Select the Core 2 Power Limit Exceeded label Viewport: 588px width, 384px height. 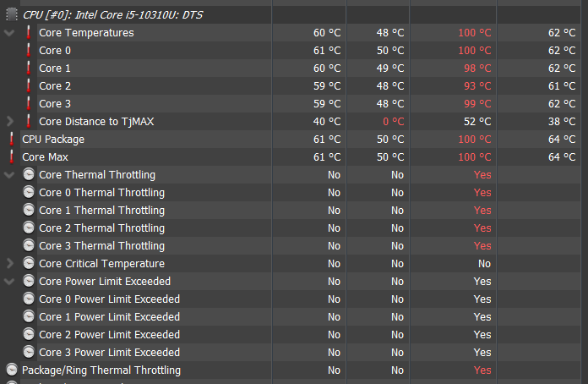coord(110,334)
